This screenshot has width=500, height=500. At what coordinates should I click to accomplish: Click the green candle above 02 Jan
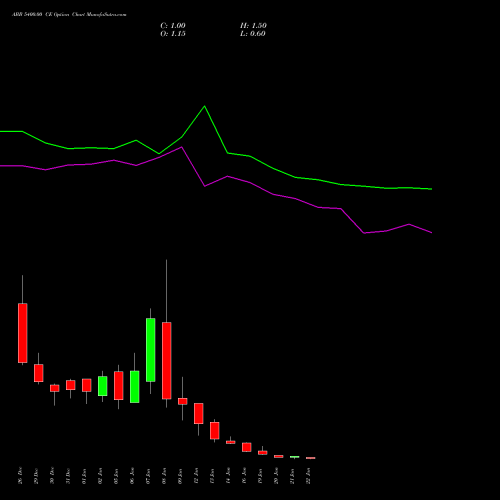tap(103, 386)
